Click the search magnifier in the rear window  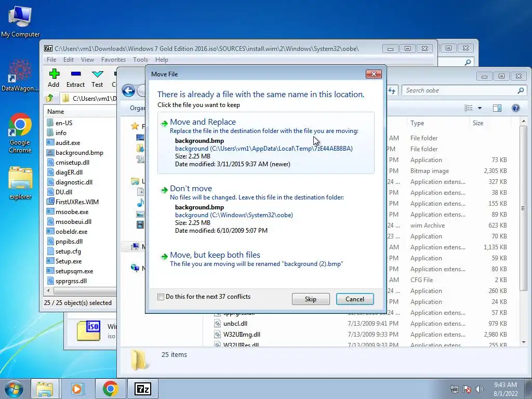468,62
